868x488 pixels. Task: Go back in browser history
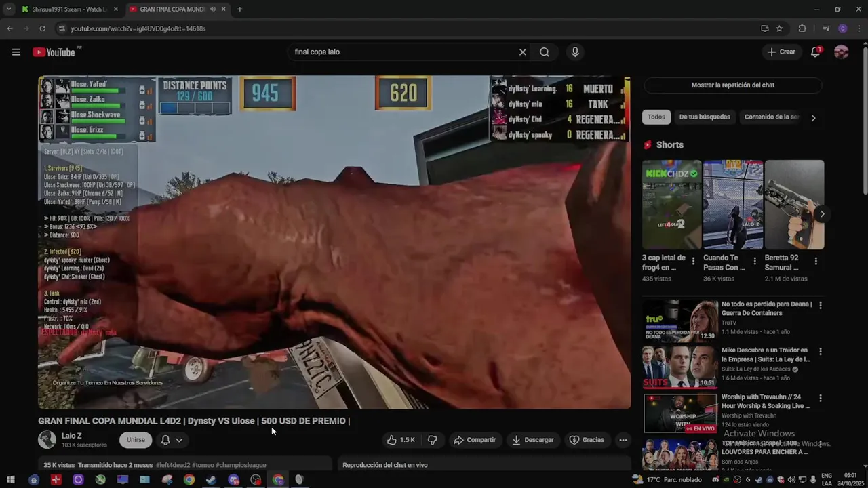9,28
